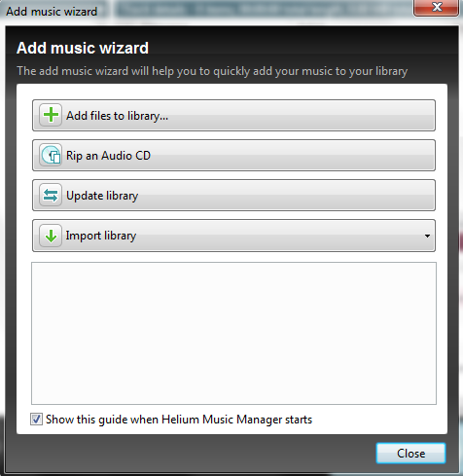This screenshot has width=463, height=476.
Task: Click inside the empty description box
Action: pyautogui.click(x=233, y=333)
